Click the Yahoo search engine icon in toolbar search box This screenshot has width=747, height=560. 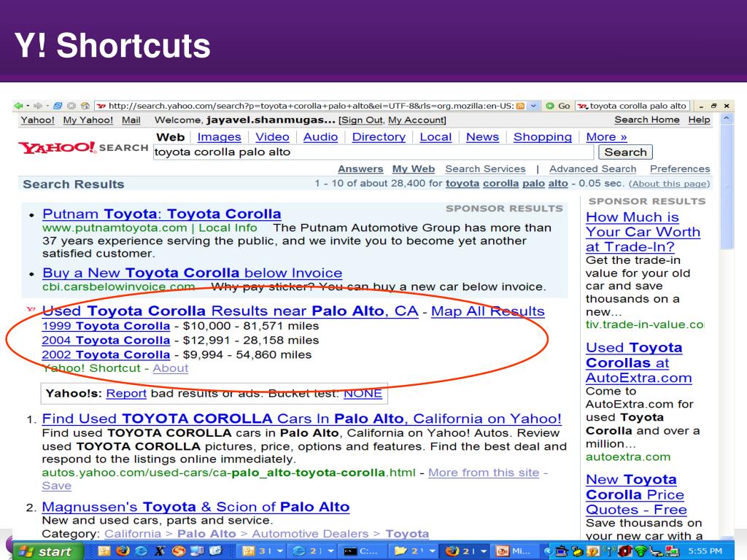pos(583,106)
